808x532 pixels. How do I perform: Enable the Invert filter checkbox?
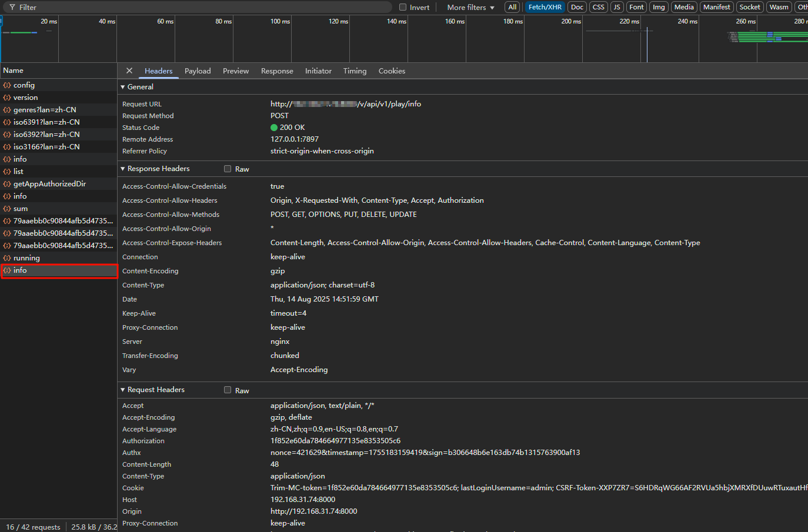coord(403,8)
